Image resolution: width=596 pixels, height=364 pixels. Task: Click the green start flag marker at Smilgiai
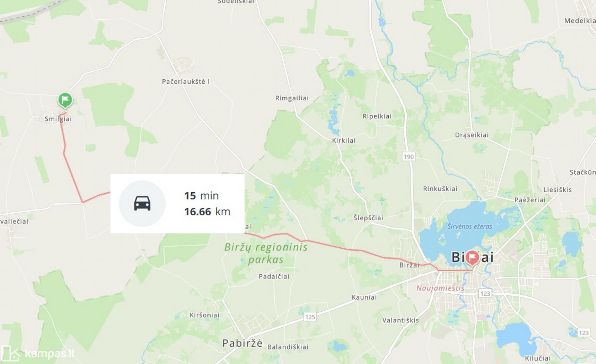click(x=65, y=100)
